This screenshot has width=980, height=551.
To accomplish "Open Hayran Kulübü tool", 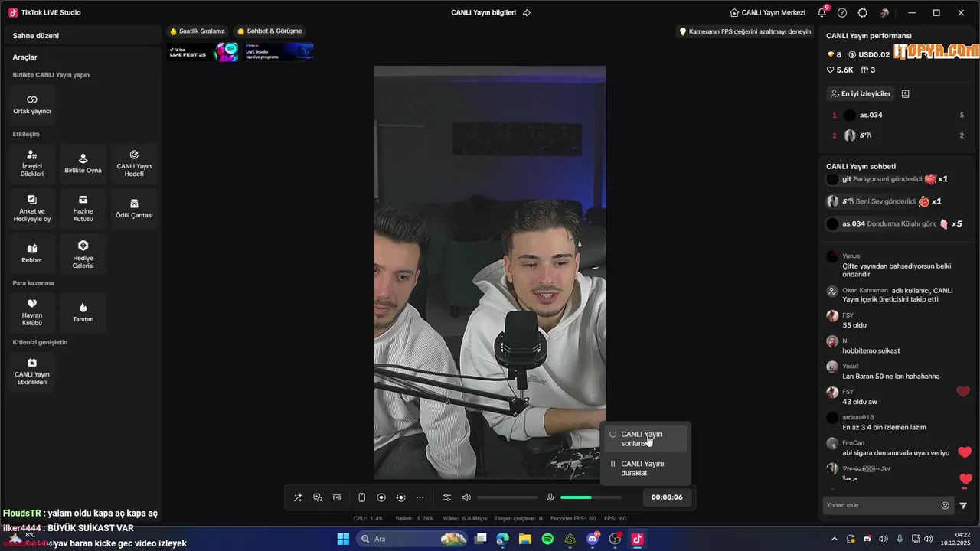I will pos(32,313).
